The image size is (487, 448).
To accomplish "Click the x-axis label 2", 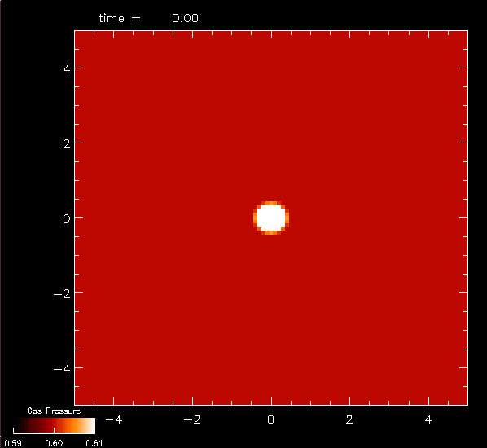I will point(349,420).
